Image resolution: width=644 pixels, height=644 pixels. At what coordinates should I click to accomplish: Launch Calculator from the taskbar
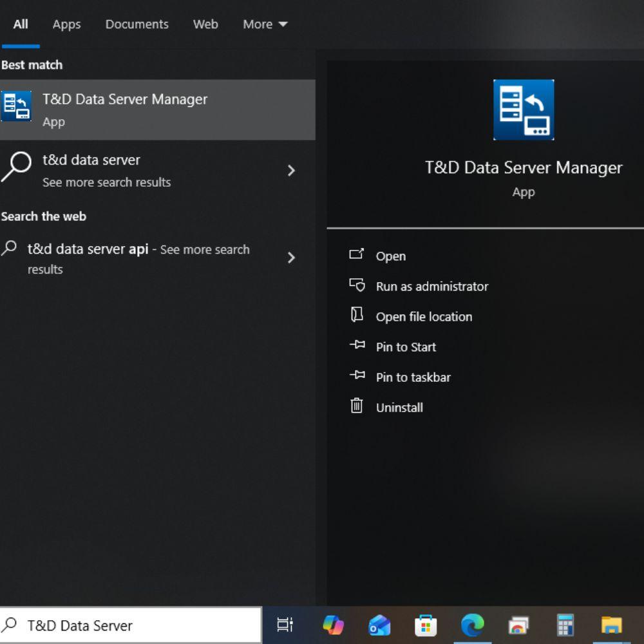coord(565,625)
